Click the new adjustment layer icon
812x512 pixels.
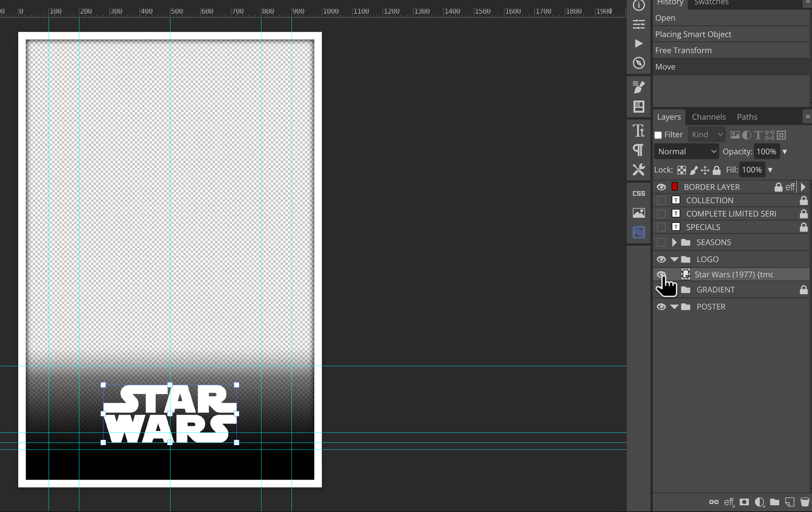759,502
